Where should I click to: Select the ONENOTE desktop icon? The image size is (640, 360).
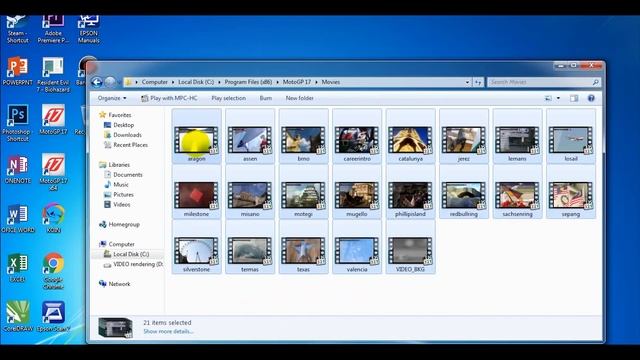click(x=18, y=169)
